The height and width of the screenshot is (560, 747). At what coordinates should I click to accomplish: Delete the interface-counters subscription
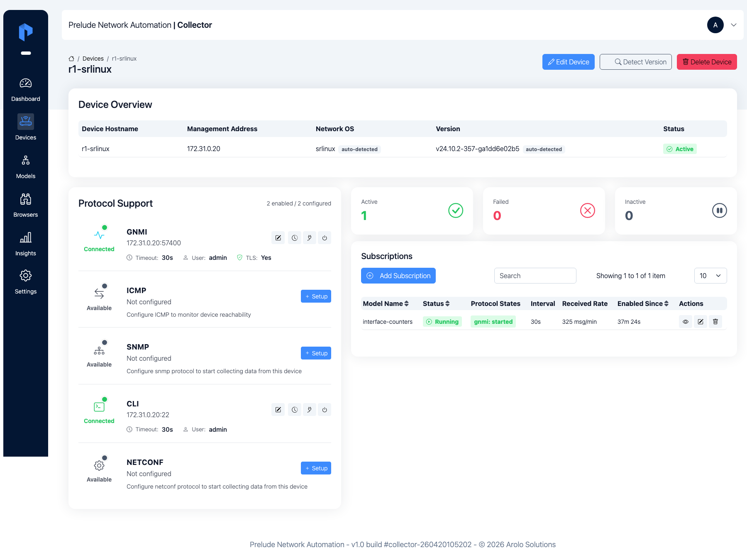(x=715, y=322)
